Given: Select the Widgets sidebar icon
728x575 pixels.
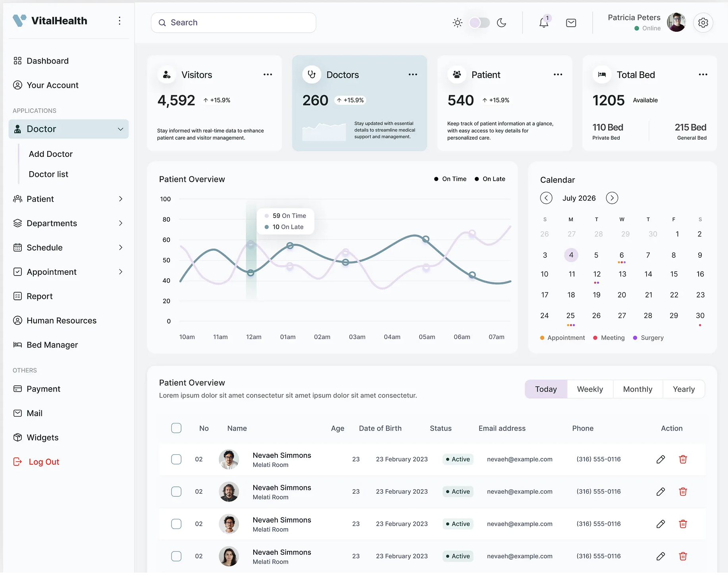Looking at the screenshot, I should 17,437.
